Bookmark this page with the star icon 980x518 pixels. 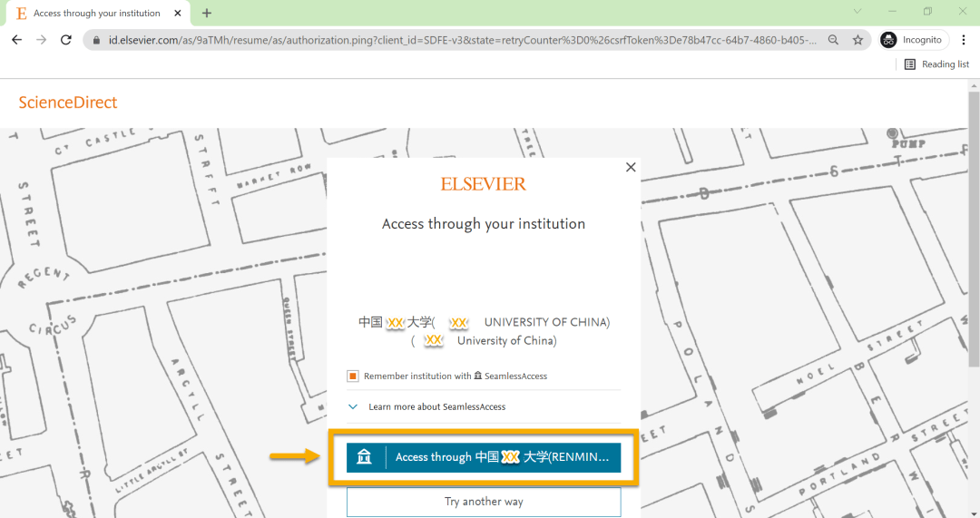pos(857,40)
